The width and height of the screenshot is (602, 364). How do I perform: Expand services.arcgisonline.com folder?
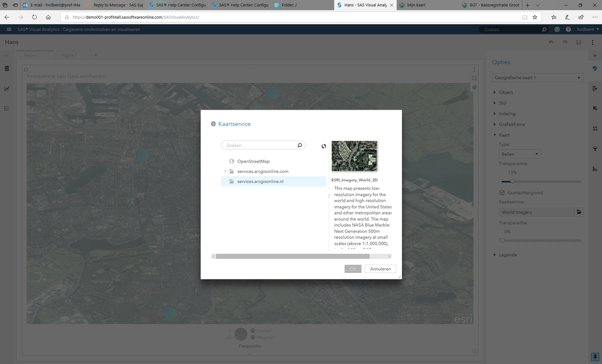[x=225, y=171]
